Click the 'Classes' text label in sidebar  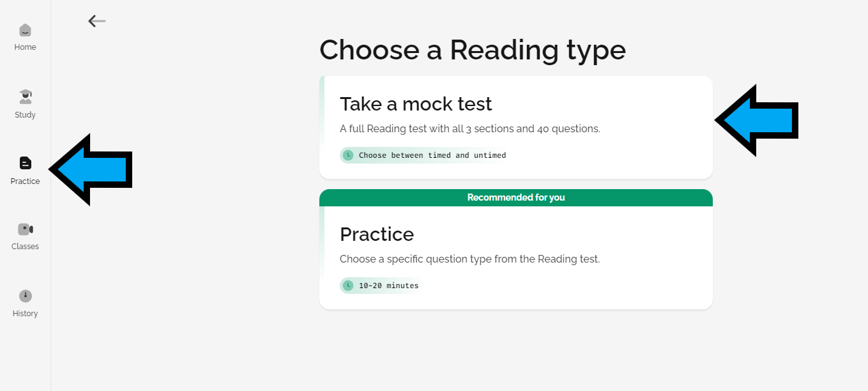click(x=25, y=247)
